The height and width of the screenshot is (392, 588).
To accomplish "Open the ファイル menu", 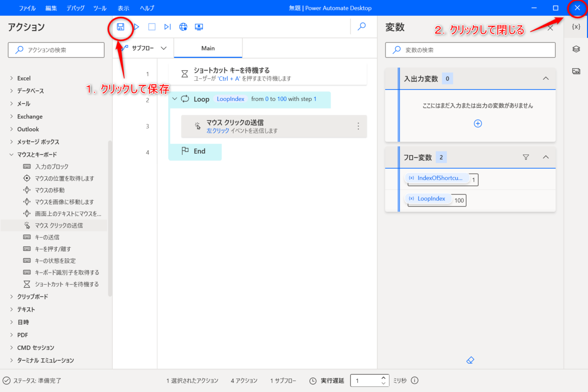I will tap(27, 8).
